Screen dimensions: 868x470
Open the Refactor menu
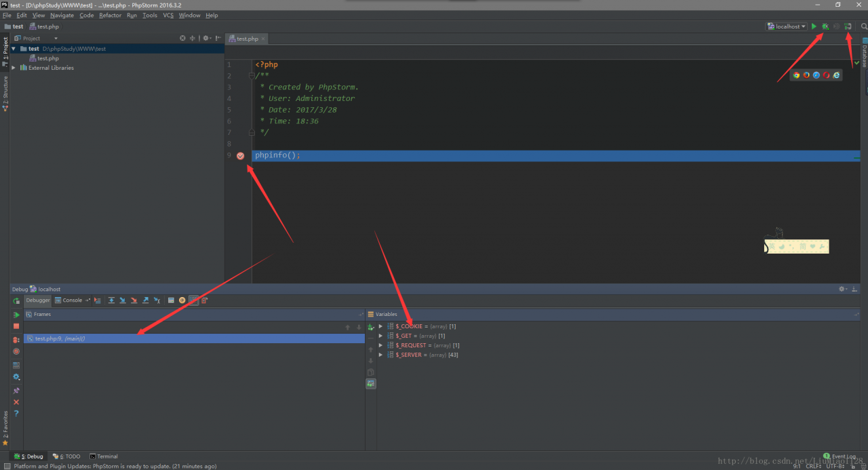(x=111, y=15)
